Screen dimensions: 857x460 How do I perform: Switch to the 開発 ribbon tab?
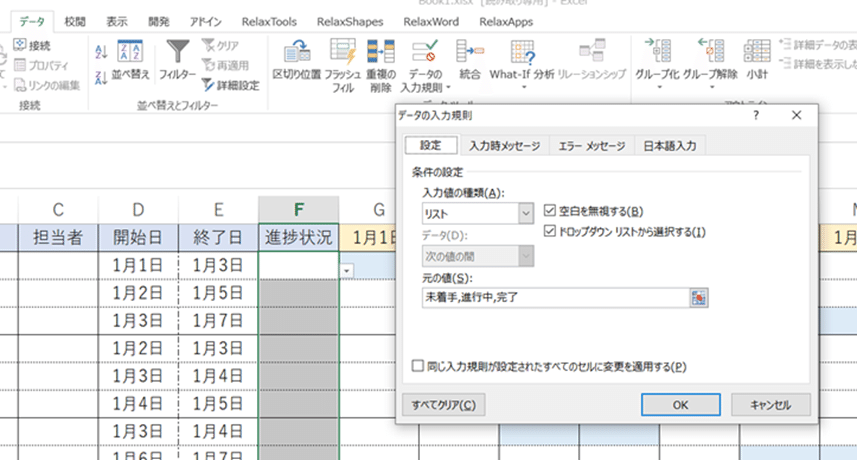tap(159, 21)
